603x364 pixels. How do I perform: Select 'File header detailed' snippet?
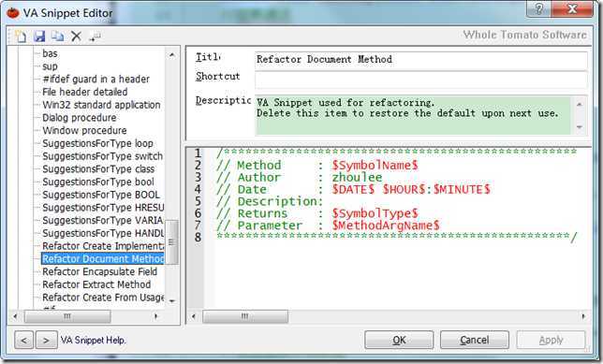84,92
